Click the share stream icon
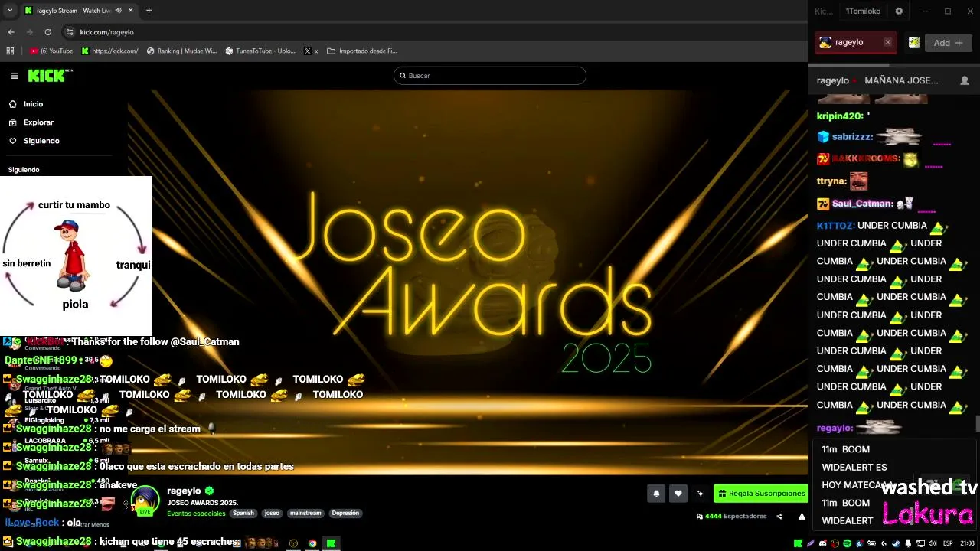The image size is (980, 551). [x=779, y=517]
